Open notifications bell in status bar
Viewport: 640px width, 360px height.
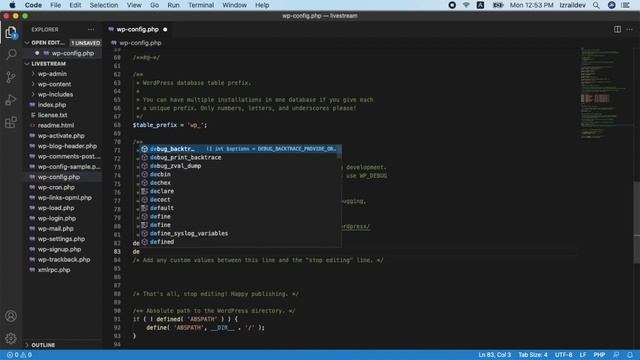pyautogui.click(x=630, y=355)
